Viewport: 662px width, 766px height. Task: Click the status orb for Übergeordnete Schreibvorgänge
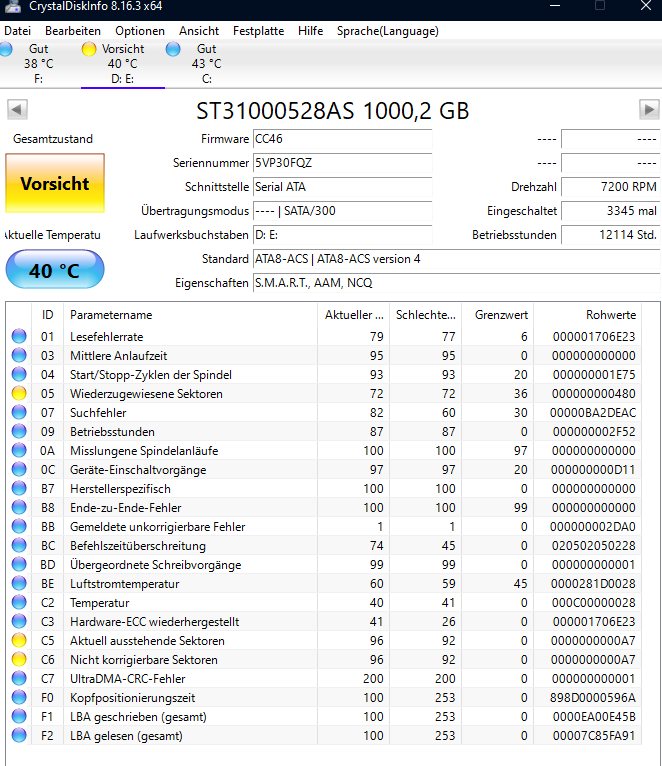19,564
